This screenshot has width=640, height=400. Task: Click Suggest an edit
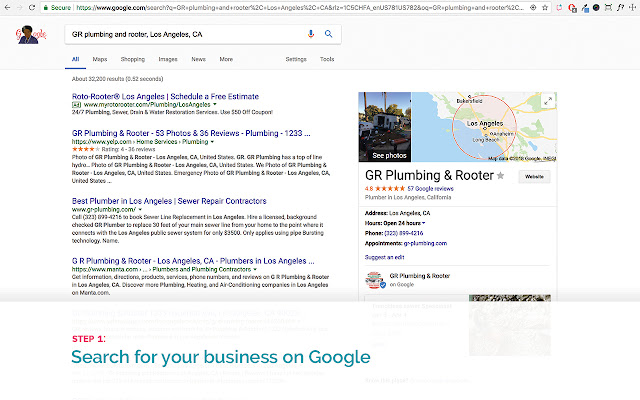[x=384, y=257]
